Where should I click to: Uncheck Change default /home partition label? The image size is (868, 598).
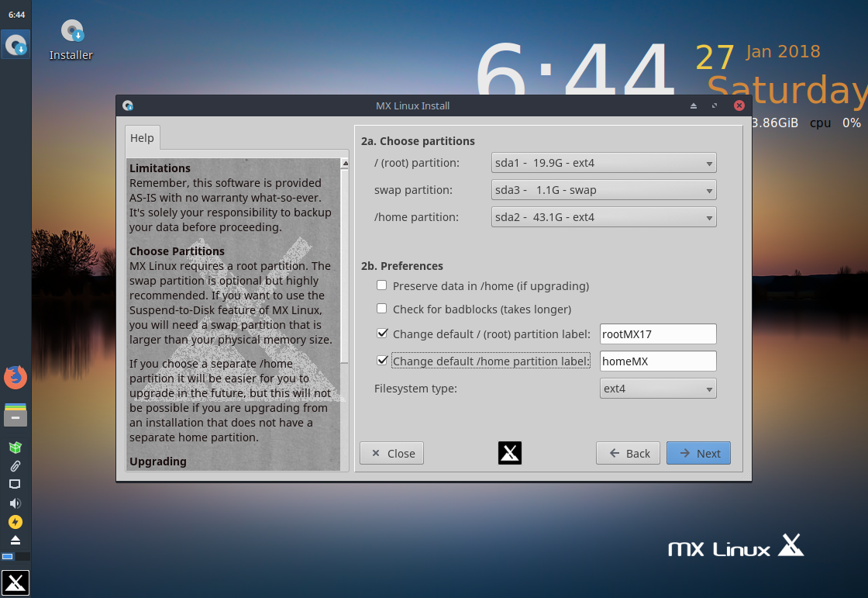(382, 361)
